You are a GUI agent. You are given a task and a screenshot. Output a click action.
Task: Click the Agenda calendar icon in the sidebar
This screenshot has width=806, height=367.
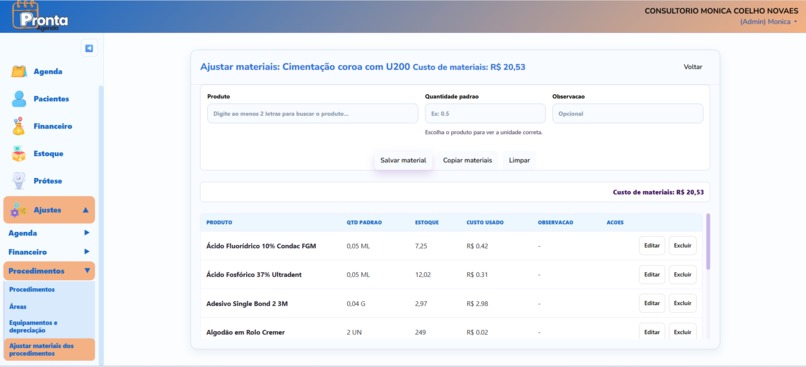(19, 71)
